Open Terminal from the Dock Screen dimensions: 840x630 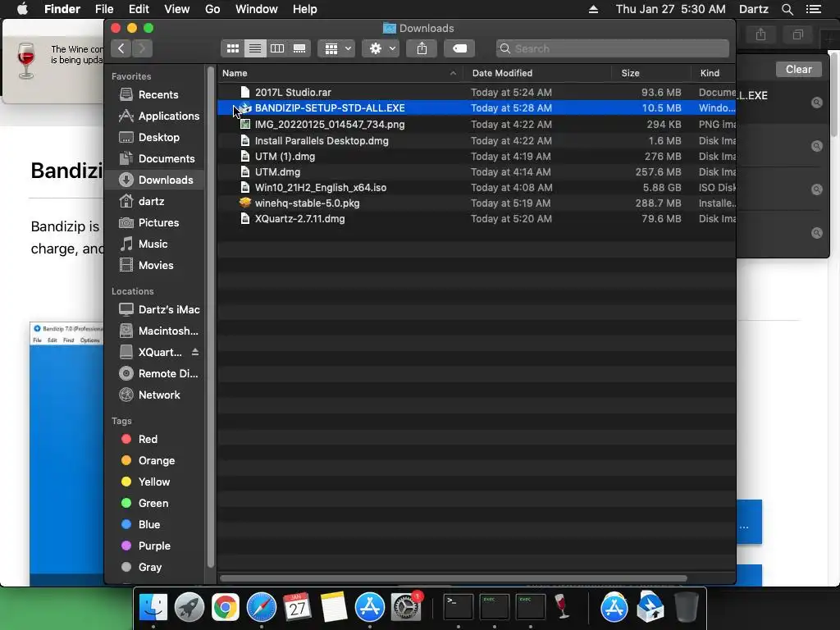458,608
